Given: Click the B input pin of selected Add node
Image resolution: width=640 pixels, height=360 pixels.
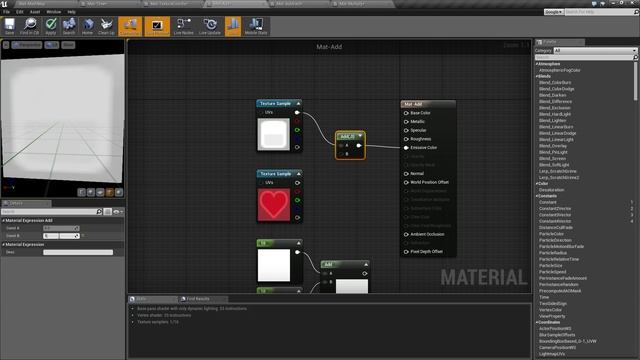Looking at the screenshot, I should click(x=342, y=154).
